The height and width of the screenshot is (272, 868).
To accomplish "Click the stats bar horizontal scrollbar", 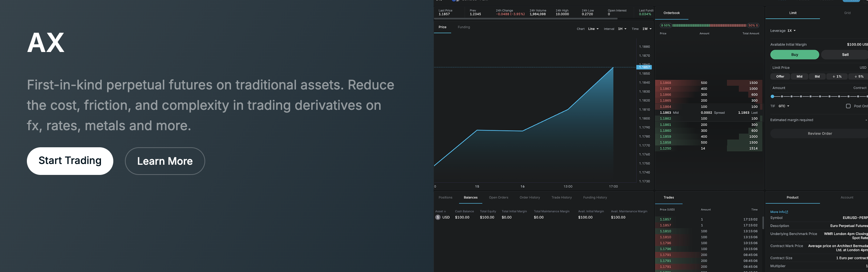I will pyautogui.click(x=526, y=19).
